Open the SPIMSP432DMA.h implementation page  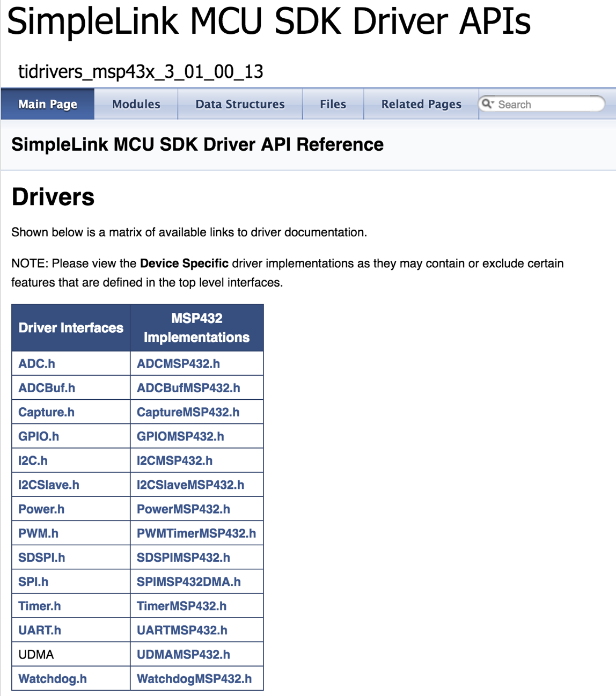[x=189, y=581]
